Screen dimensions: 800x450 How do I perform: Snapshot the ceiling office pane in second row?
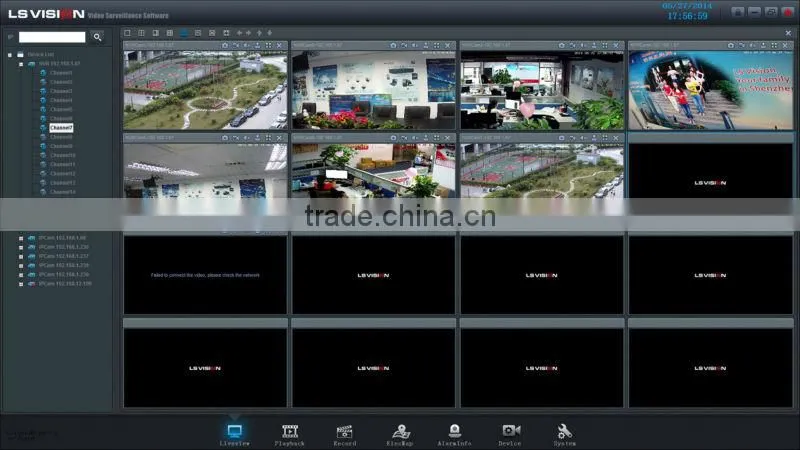[225, 138]
